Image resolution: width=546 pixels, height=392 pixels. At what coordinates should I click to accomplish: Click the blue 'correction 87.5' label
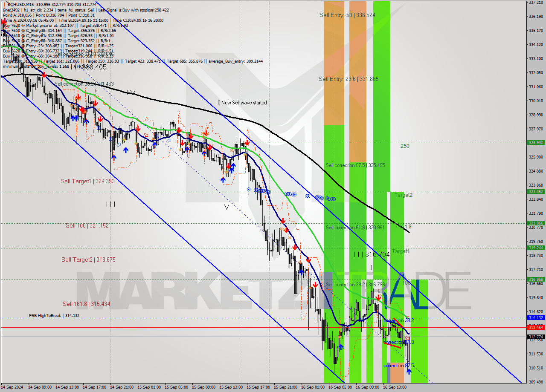coord(399,366)
